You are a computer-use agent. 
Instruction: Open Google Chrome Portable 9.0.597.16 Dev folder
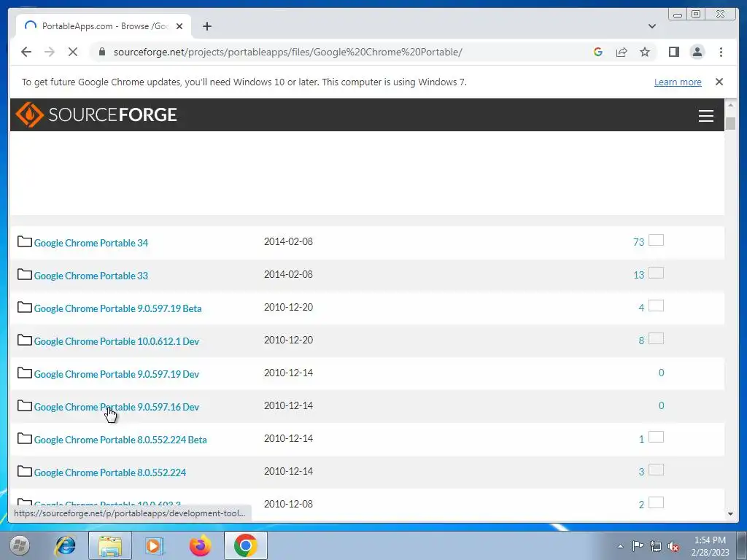coord(116,407)
